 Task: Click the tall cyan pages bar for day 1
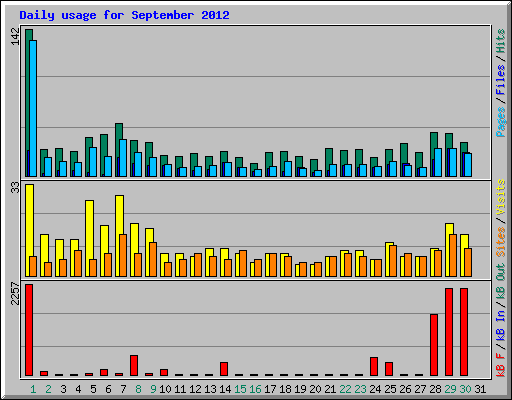pos(33,108)
